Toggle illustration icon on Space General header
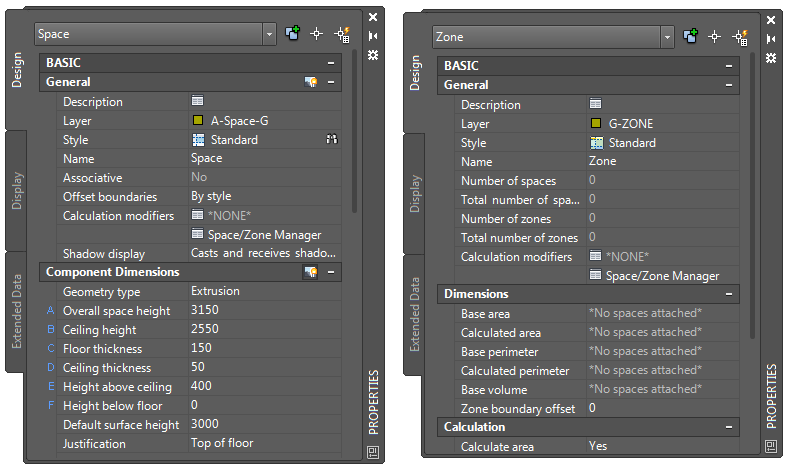Image resolution: width=787 pixels, height=472 pixels. [311, 82]
